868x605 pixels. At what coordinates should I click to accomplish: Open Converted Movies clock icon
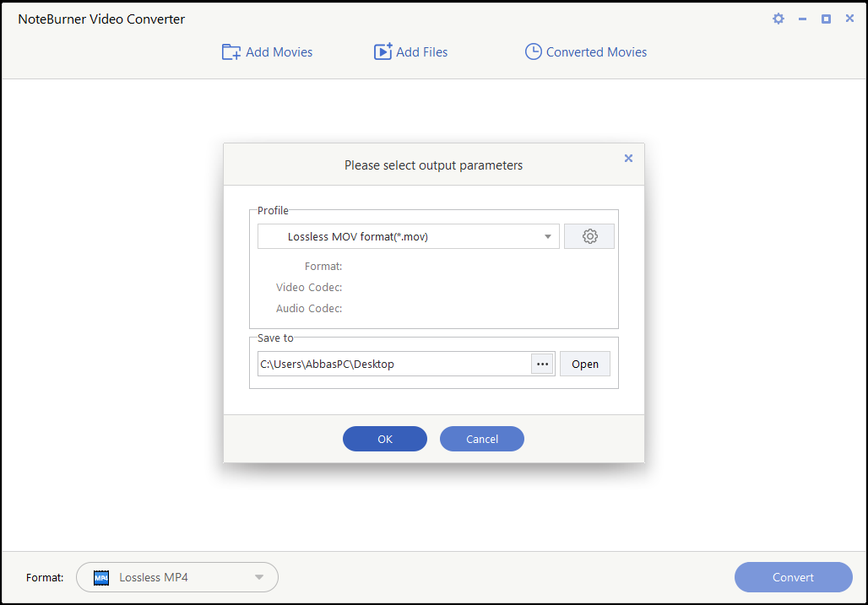(x=533, y=51)
